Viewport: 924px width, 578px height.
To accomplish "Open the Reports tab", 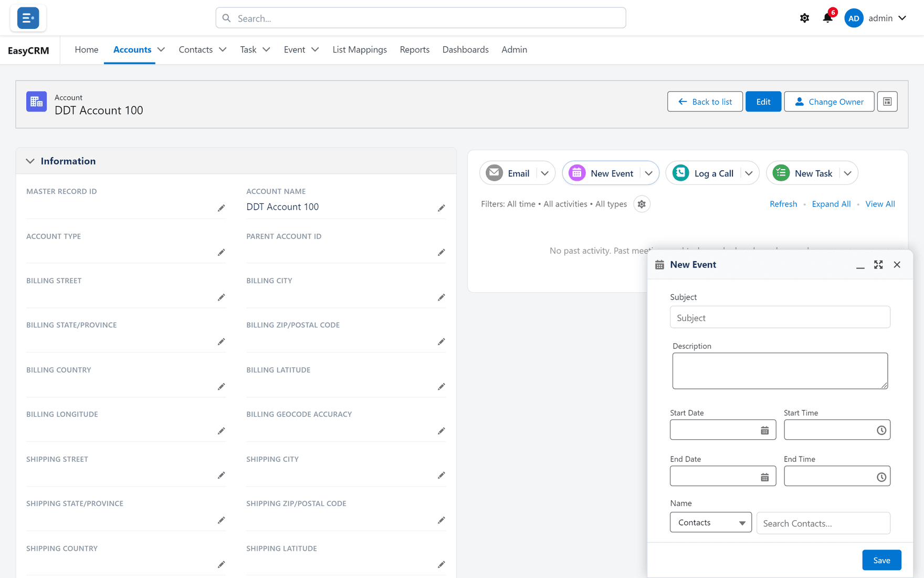I will click(415, 49).
